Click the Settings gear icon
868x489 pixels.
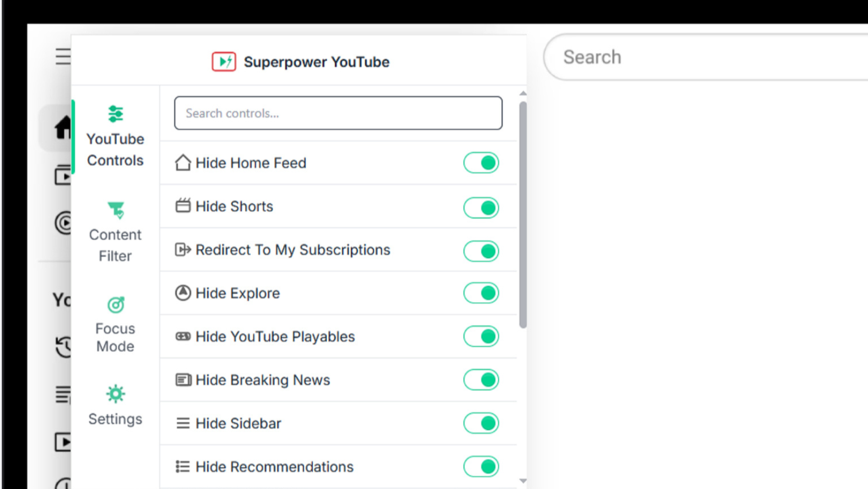click(115, 394)
